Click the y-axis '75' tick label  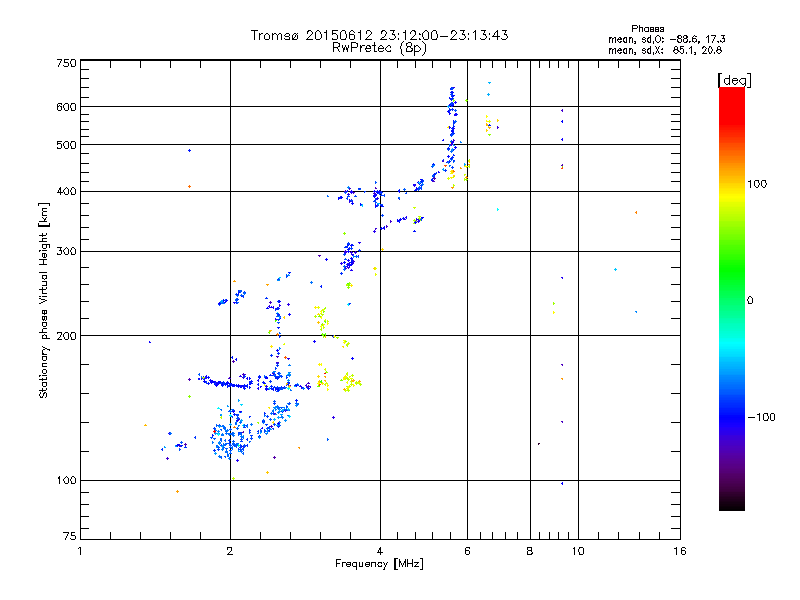pyautogui.click(x=70, y=536)
